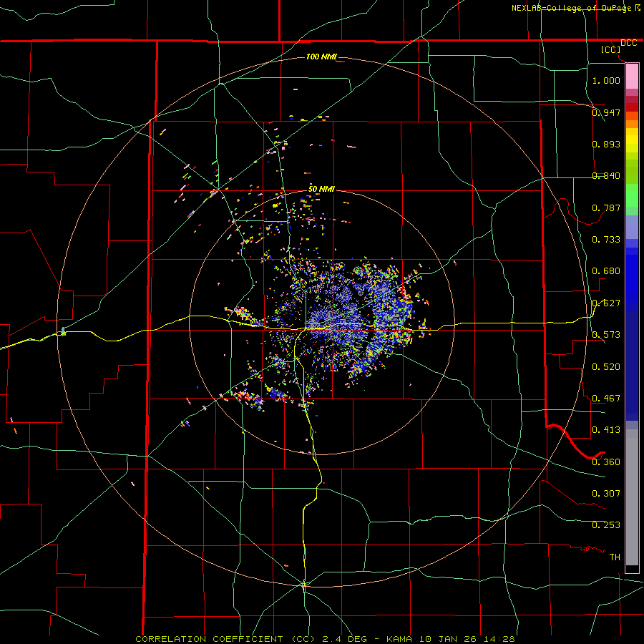The image size is (644, 644).
Task: Click the 0.520 color scale value
Action: click(x=606, y=366)
